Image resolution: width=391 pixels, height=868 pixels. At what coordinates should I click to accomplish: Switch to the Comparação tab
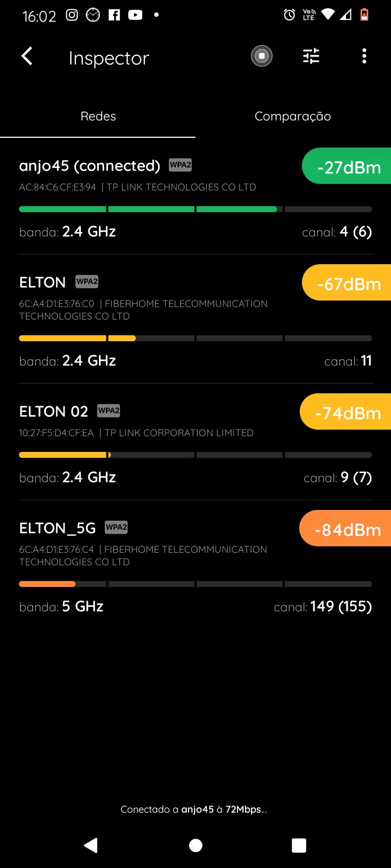pyautogui.click(x=293, y=116)
